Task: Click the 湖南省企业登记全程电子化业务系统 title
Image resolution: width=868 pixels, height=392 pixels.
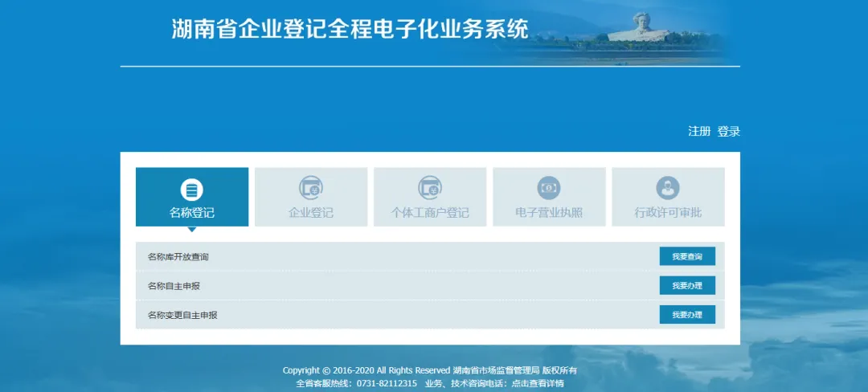Action: coord(350,29)
